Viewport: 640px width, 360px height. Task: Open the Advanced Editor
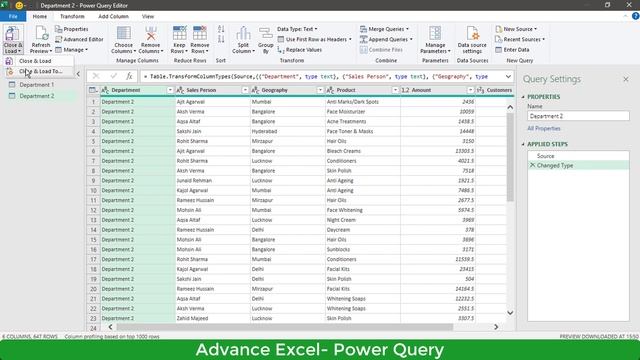point(79,39)
